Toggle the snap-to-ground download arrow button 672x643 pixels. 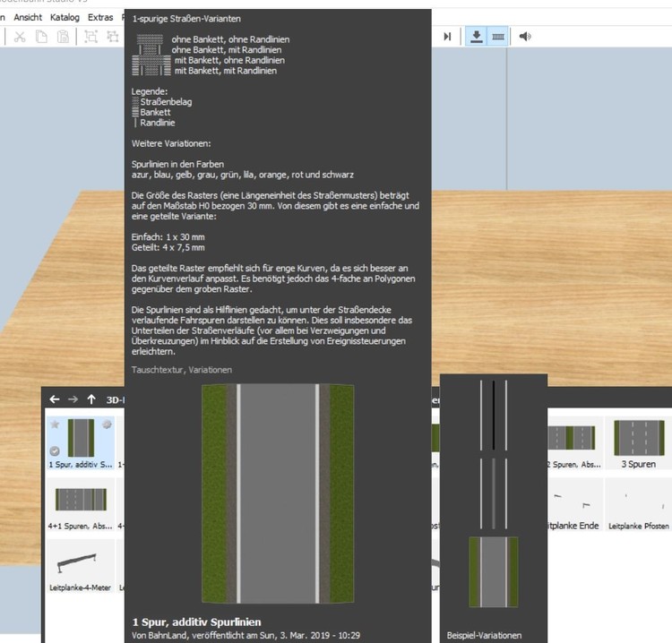[477, 37]
